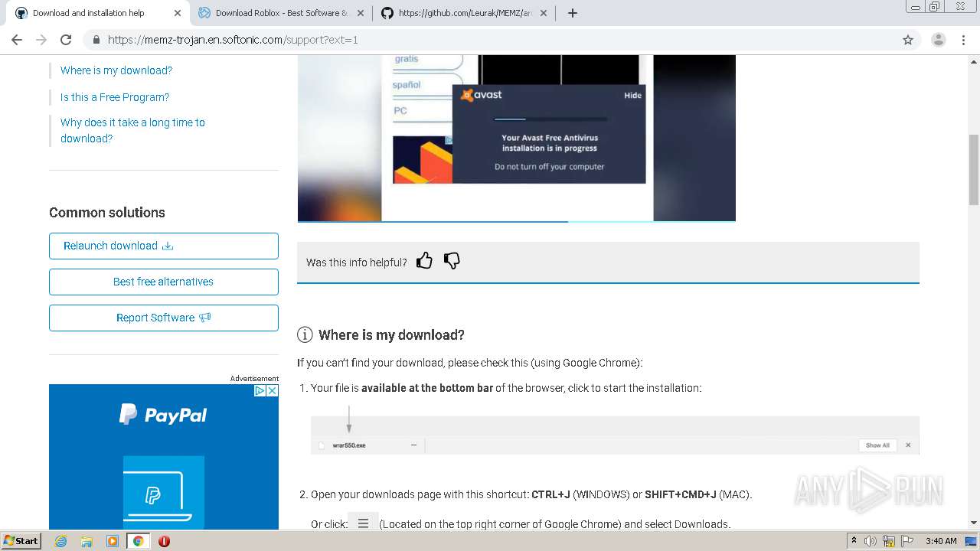Click the 'Advertisement' label above the ad

[254, 378]
